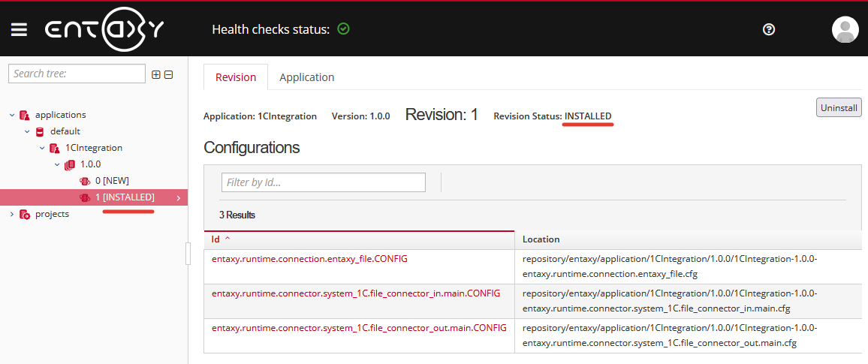Click the green health check status icon
This screenshot has height=364, width=868.
[343, 29]
